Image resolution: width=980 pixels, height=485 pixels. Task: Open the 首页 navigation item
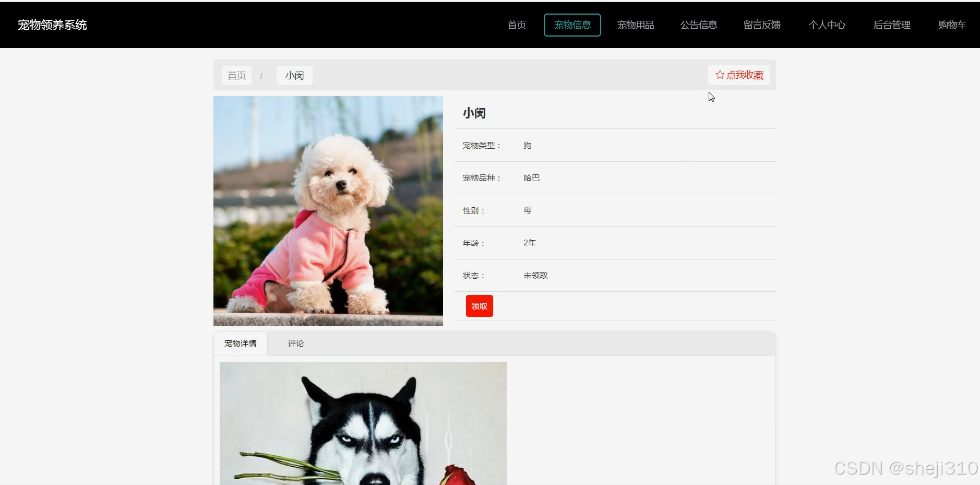[517, 25]
